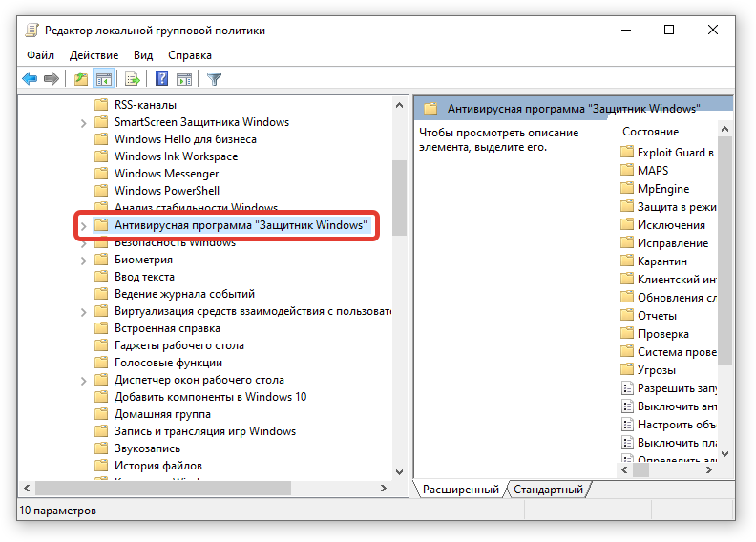Screen dimensions: 756x542
Task: Click the Export list toolbar icon
Action: tap(132, 78)
